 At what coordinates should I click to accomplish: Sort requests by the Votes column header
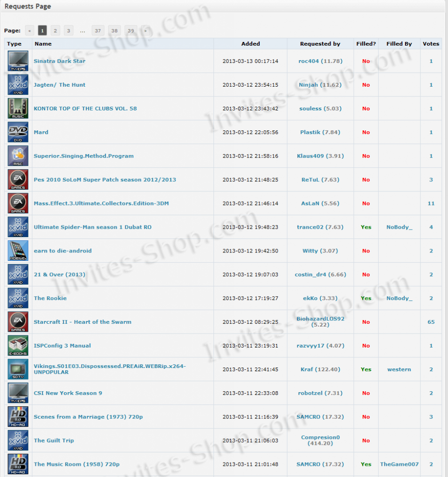point(431,43)
